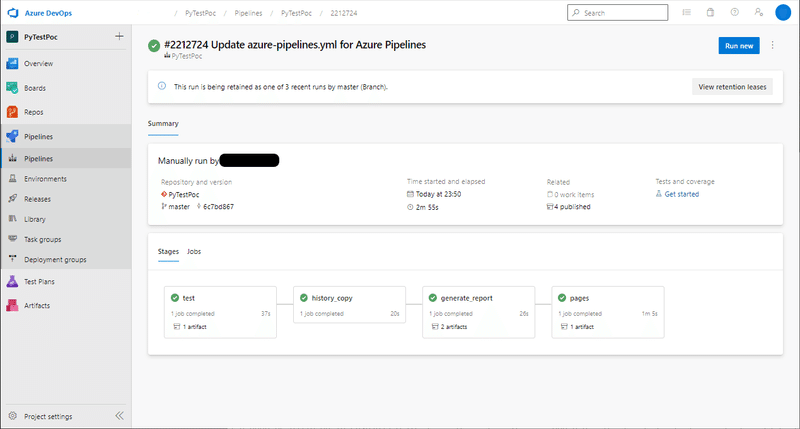Click 2212724 breadcrumb item
Image resolution: width=800 pixels, height=429 pixels.
click(344, 13)
